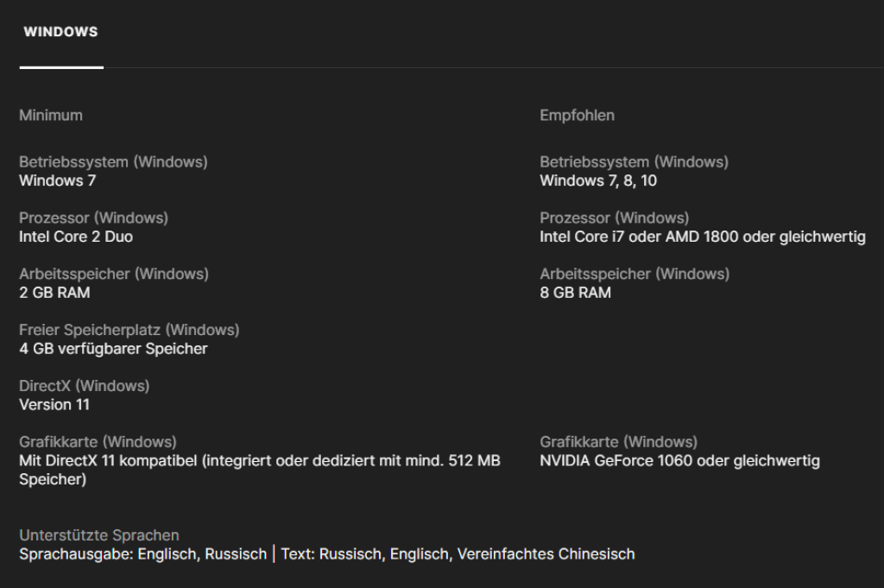This screenshot has height=588, width=884.
Task: Click the '2 GB RAM' value
Action: pos(54,293)
